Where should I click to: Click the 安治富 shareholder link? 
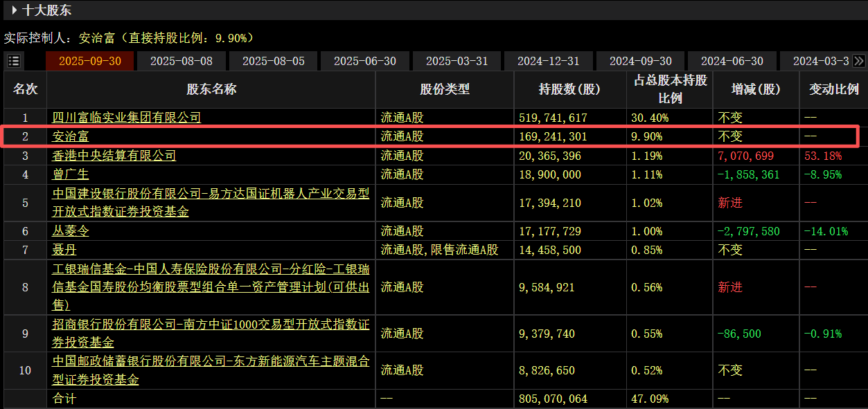[71, 137]
